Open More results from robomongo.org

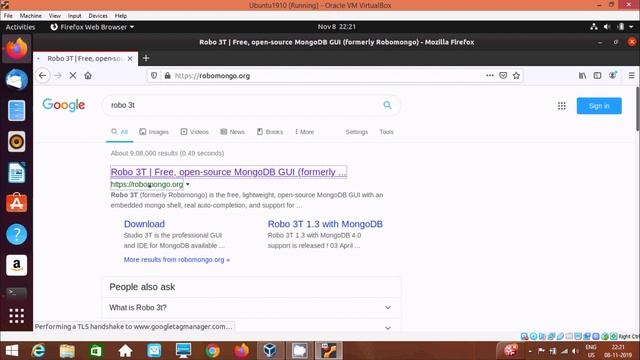[177, 260]
